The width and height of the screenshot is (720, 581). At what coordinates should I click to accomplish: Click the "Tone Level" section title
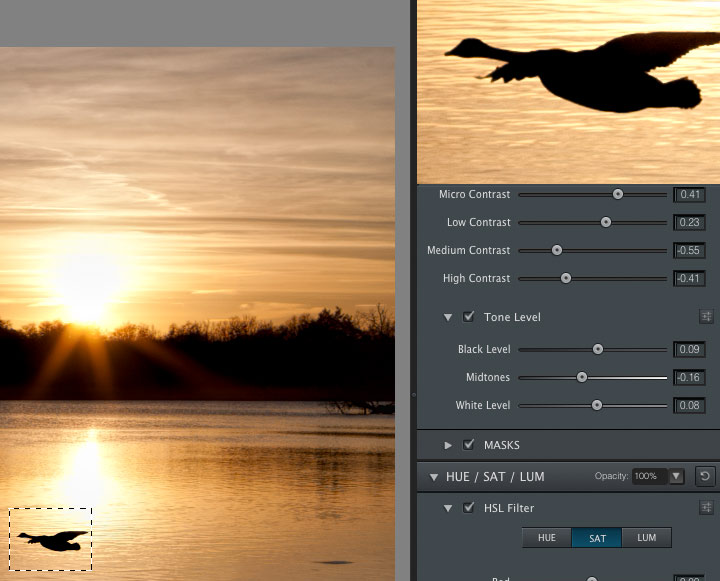[x=512, y=317]
